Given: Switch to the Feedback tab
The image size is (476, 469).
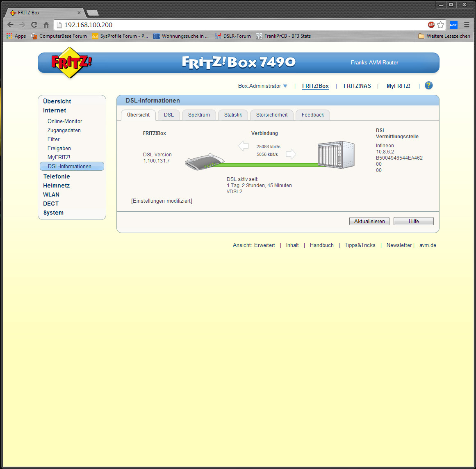Looking at the screenshot, I should click(313, 115).
